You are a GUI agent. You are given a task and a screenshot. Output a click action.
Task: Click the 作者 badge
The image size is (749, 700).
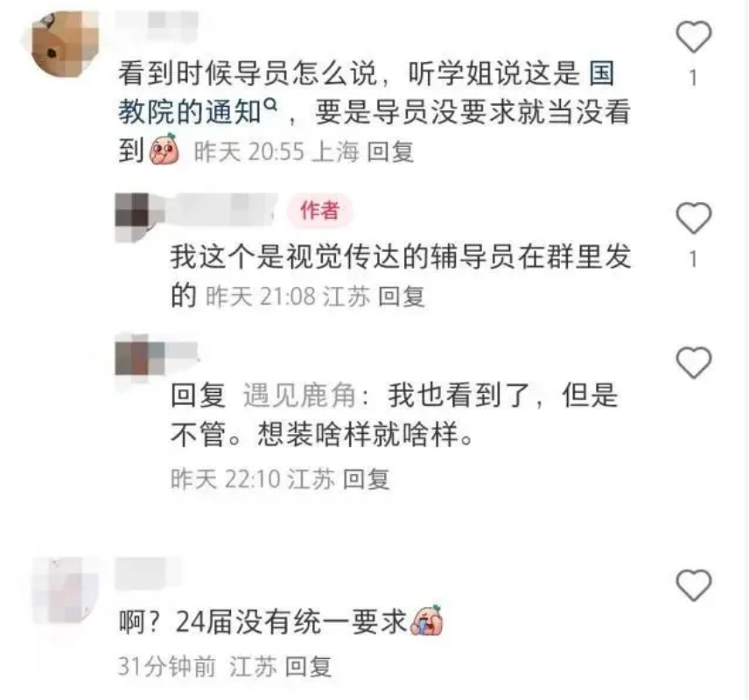coord(319,211)
